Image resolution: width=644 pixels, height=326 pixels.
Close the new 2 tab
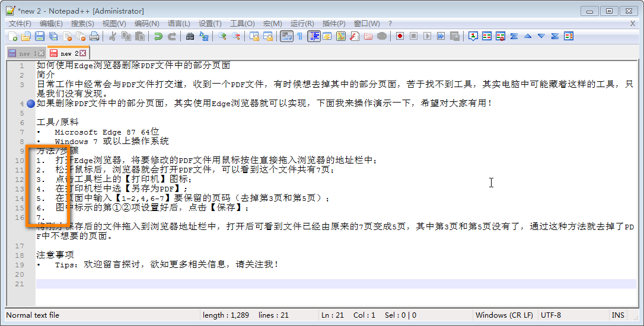pyautogui.click(x=83, y=53)
